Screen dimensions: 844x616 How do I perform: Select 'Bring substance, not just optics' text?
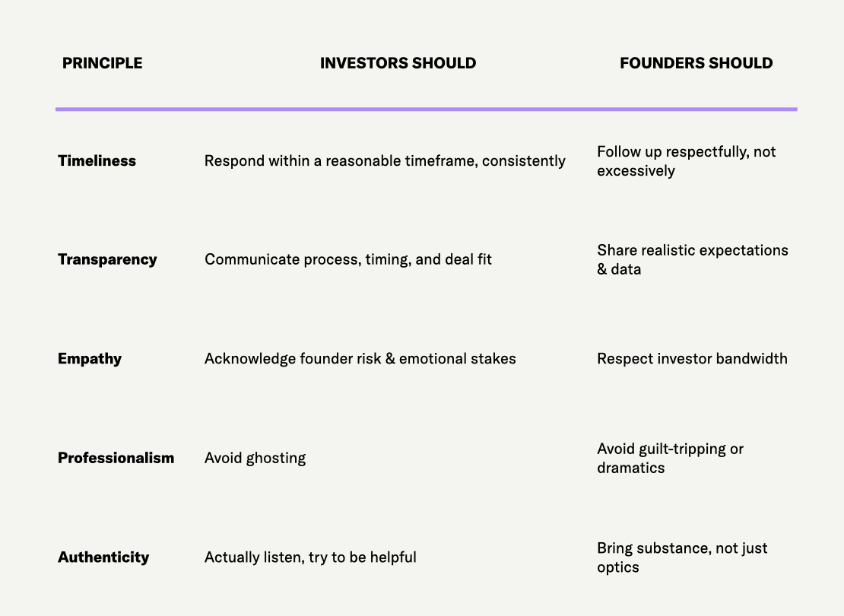[682, 557]
